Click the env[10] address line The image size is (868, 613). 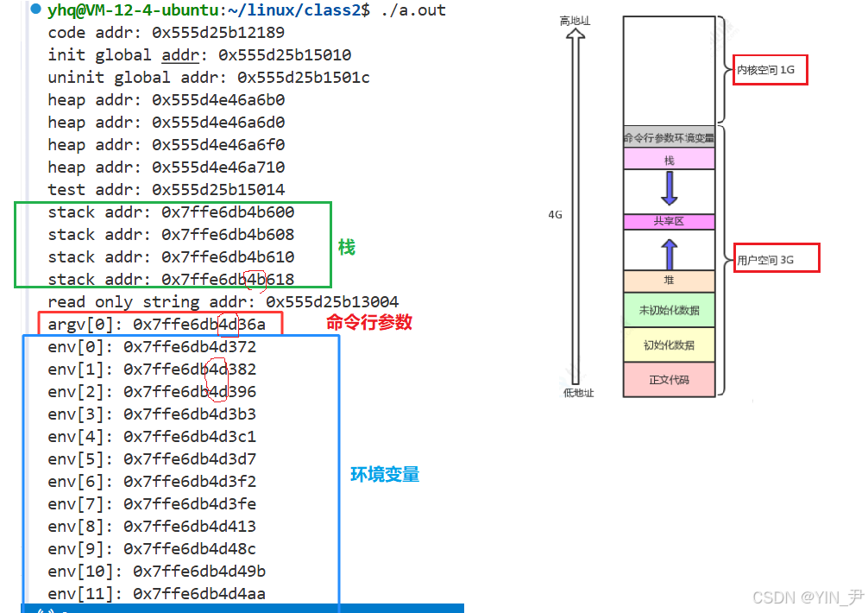[x=157, y=571]
